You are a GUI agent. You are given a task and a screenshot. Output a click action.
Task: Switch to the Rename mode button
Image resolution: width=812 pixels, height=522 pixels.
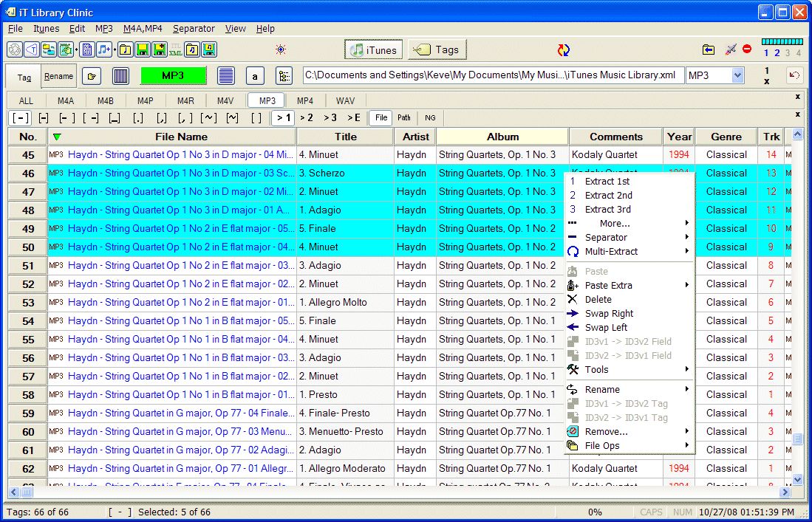(x=58, y=76)
